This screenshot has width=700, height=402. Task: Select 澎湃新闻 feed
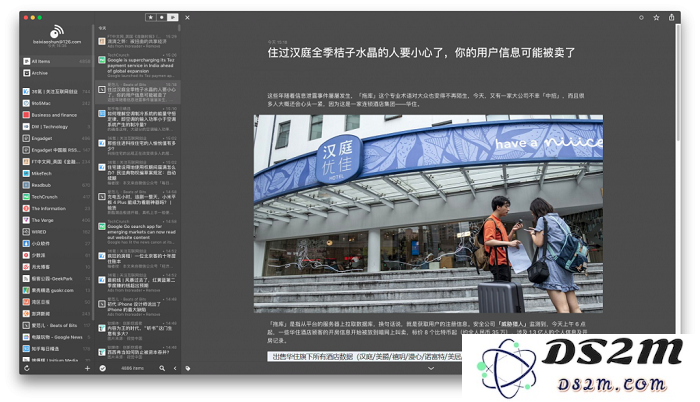[x=57, y=314]
